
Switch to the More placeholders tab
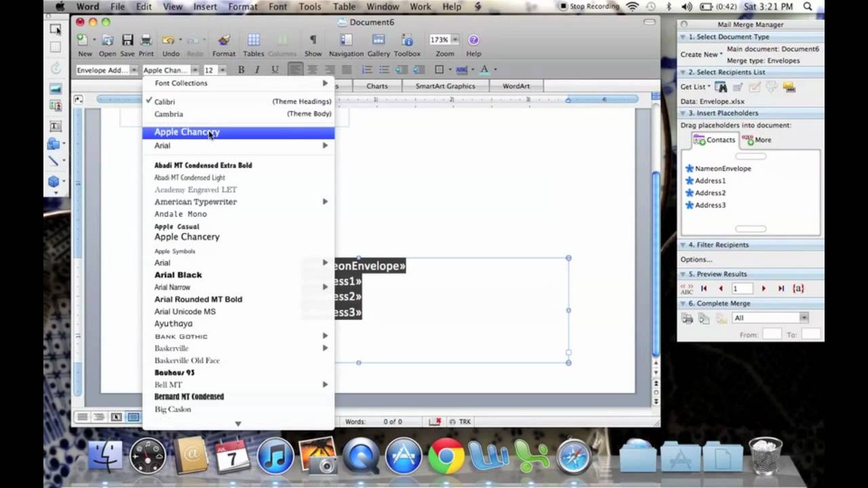click(x=757, y=140)
